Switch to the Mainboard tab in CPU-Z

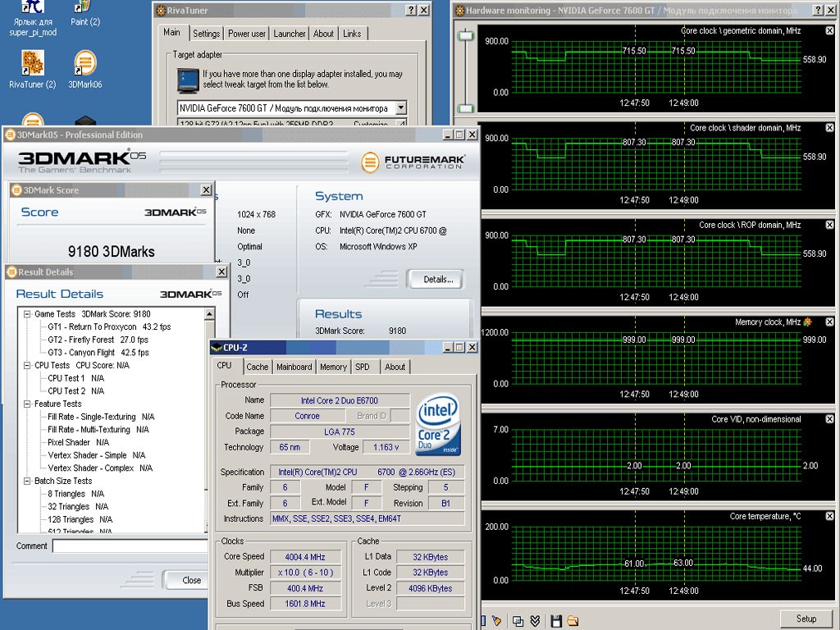tap(294, 367)
